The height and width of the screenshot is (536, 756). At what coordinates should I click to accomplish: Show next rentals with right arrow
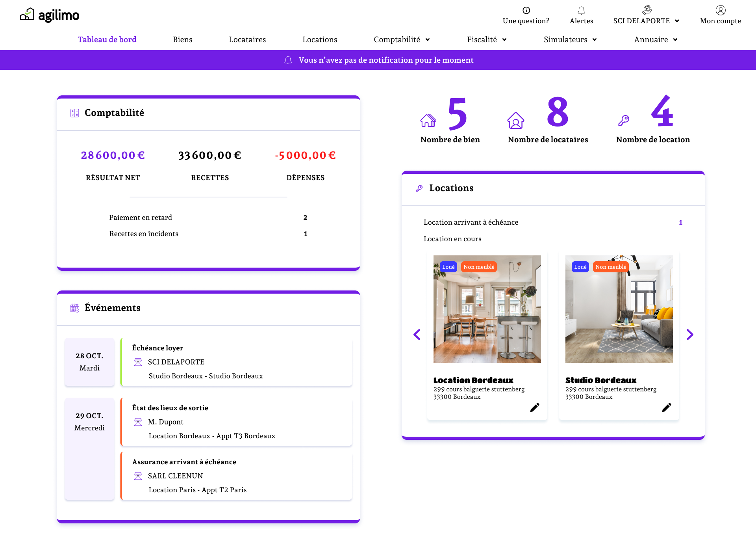(689, 335)
